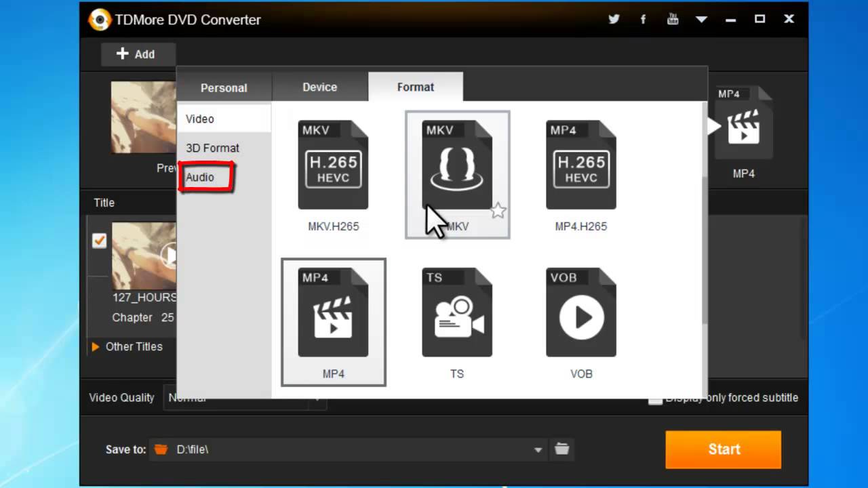The height and width of the screenshot is (488, 868).
Task: Click the Save to path field
Action: [347, 449]
